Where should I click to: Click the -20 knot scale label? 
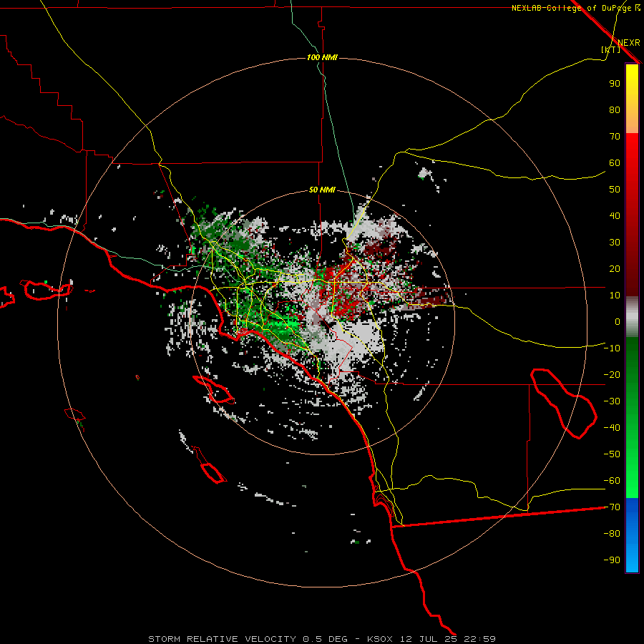point(612,374)
